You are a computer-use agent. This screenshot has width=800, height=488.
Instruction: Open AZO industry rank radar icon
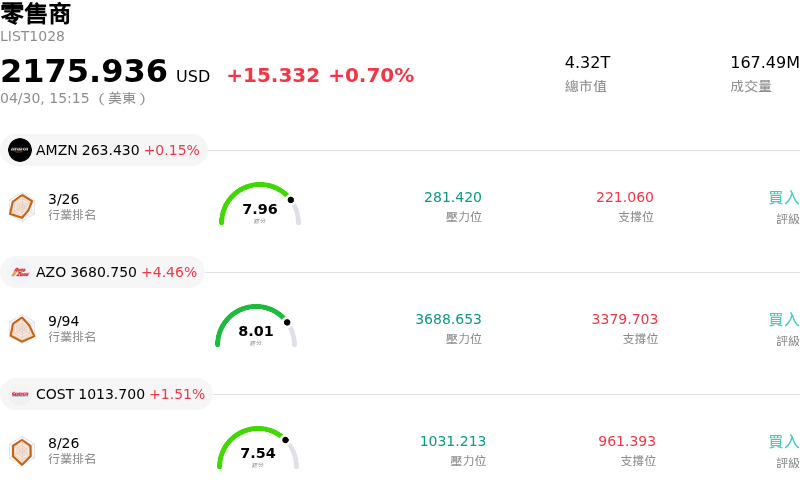point(21,328)
